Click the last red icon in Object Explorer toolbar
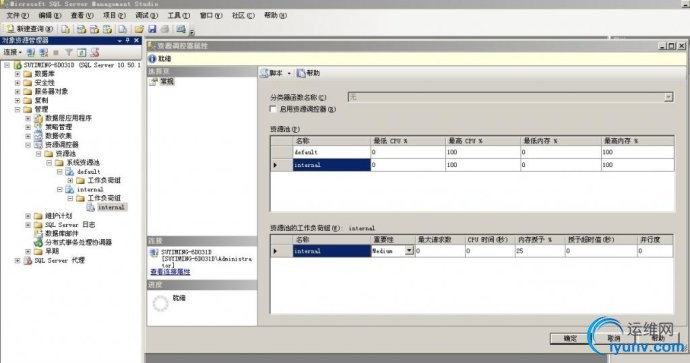This screenshot has height=363, width=690. click(95, 52)
